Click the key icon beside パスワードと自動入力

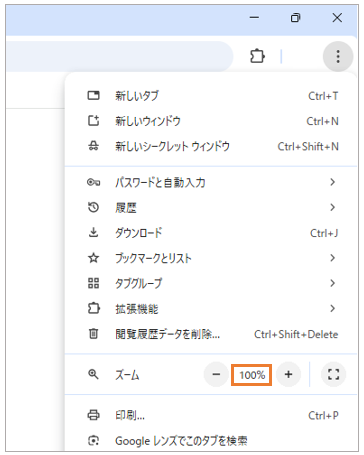click(x=93, y=182)
